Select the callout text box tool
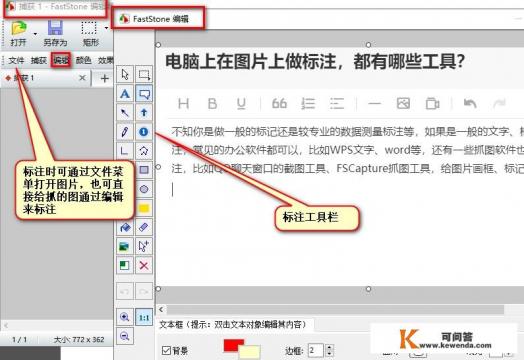 point(144,94)
